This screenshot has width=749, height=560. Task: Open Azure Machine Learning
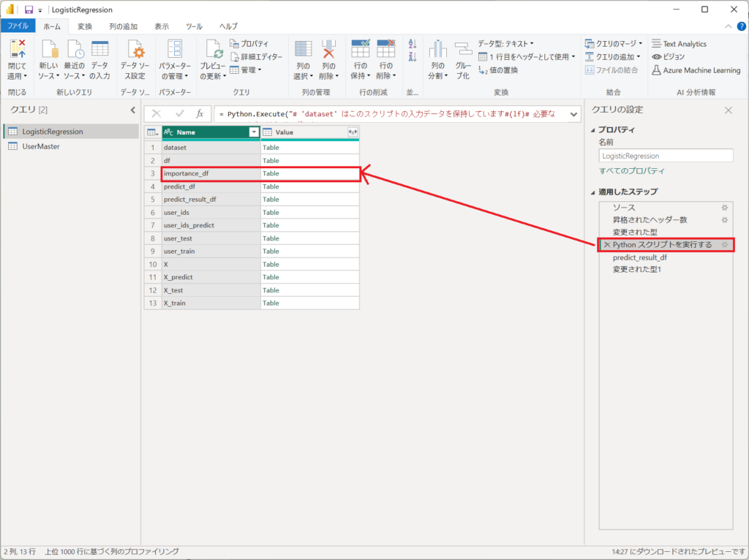click(696, 70)
